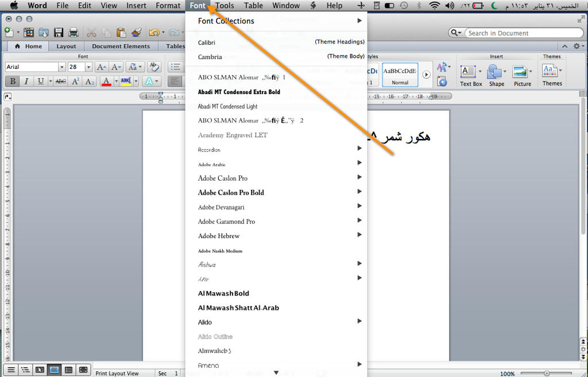The image size is (588, 377).
Task: Click the bulleted list icon
Action: tap(175, 67)
